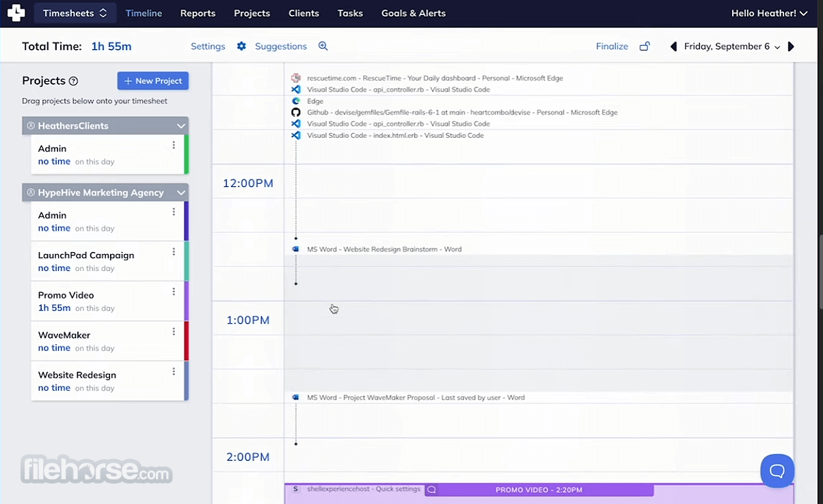
Task: Open the Timesheets dropdown selector
Action: [75, 13]
